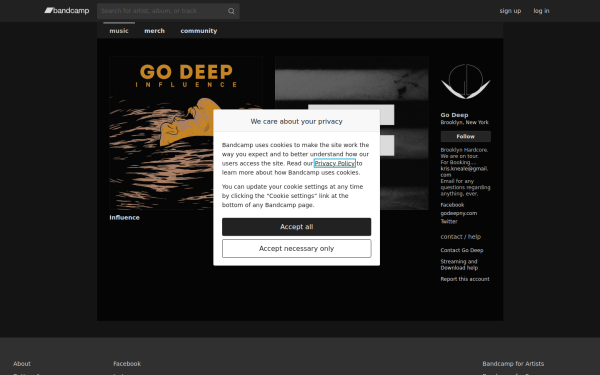Open the band's Facebook link in sidebar
The height and width of the screenshot is (375, 600).
click(452, 205)
